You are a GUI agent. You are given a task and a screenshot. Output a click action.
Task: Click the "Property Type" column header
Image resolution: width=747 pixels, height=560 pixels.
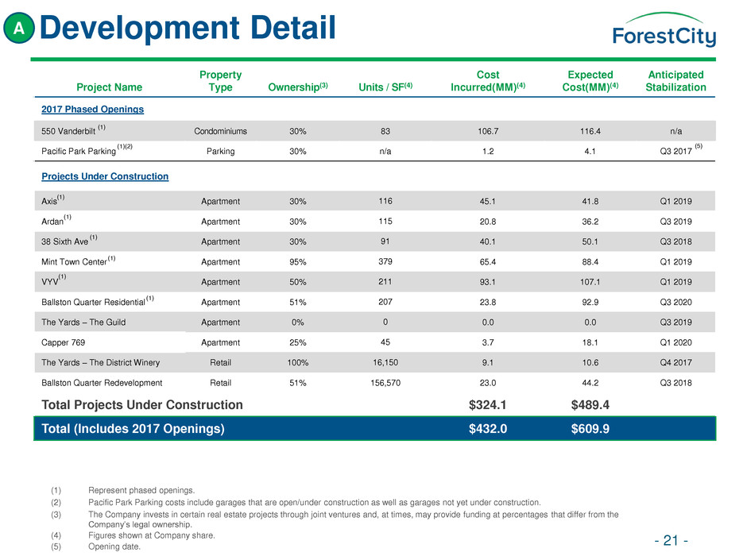tap(221, 81)
